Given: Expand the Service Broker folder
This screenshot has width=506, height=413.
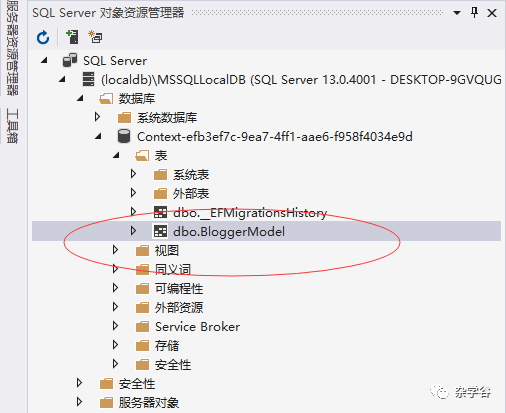Looking at the screenshot, I should tap(115, 326).
